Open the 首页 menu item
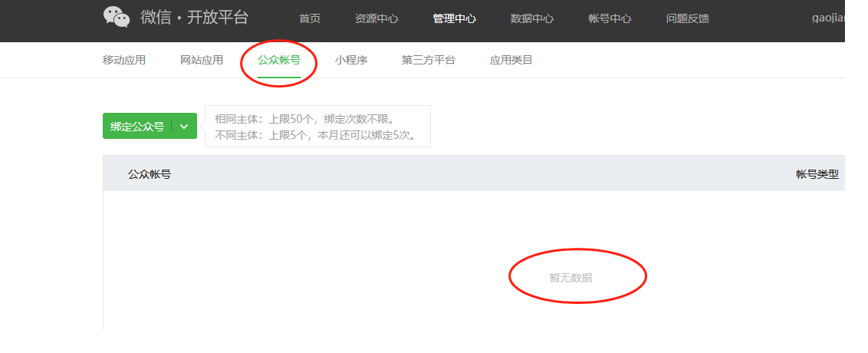The image size is (868, 353). coord(310,18)
